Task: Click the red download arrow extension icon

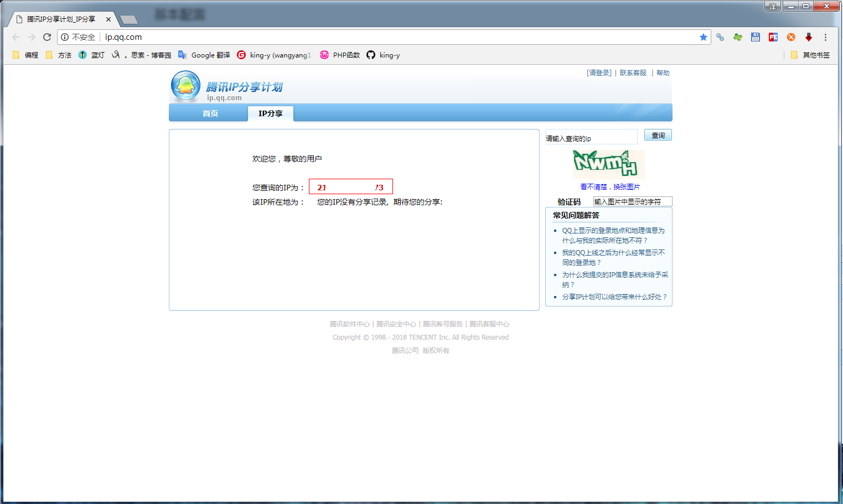Action: [x=809, y=37]
